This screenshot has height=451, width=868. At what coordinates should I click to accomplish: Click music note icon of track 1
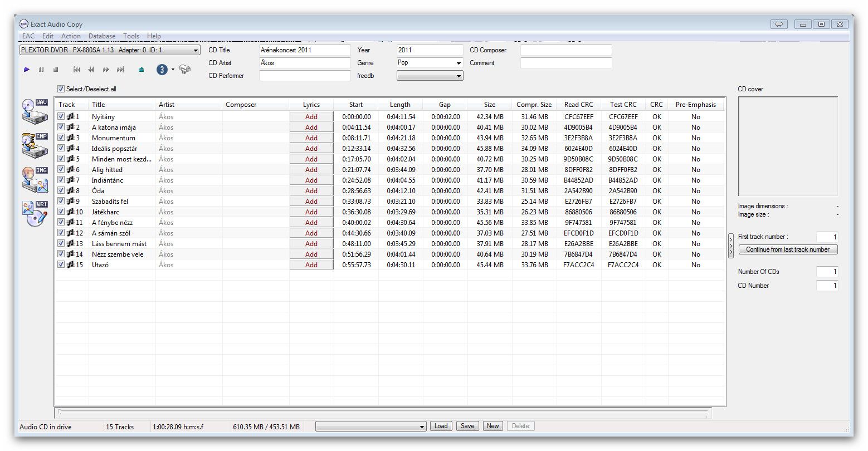coord(70,117)
